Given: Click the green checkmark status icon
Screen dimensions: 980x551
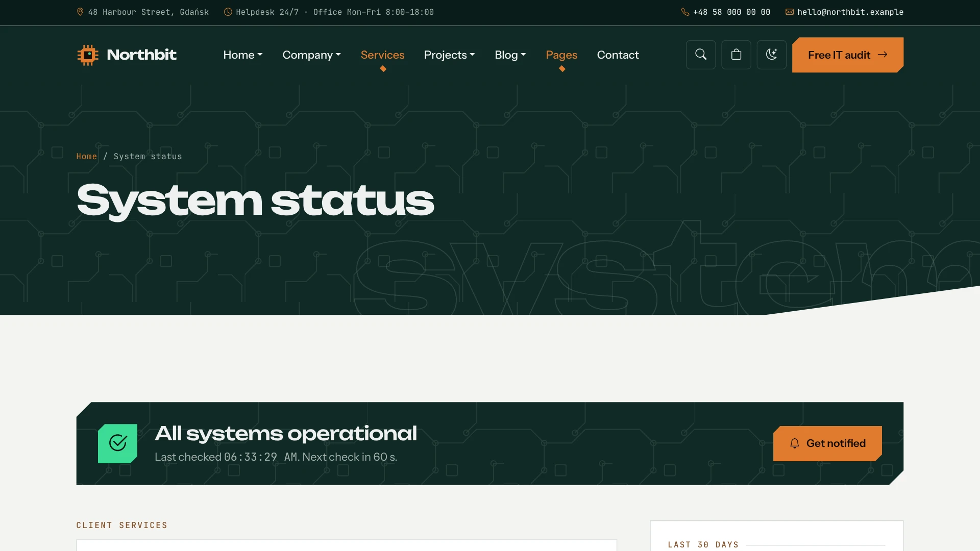Looking at the screenshot, I should click(118, 443).
